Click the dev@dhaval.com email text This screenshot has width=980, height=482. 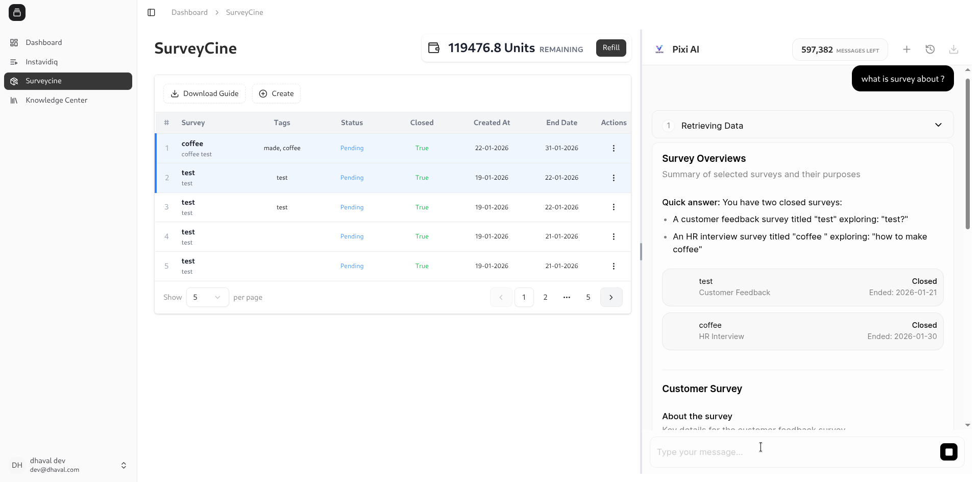coord(55,470)
